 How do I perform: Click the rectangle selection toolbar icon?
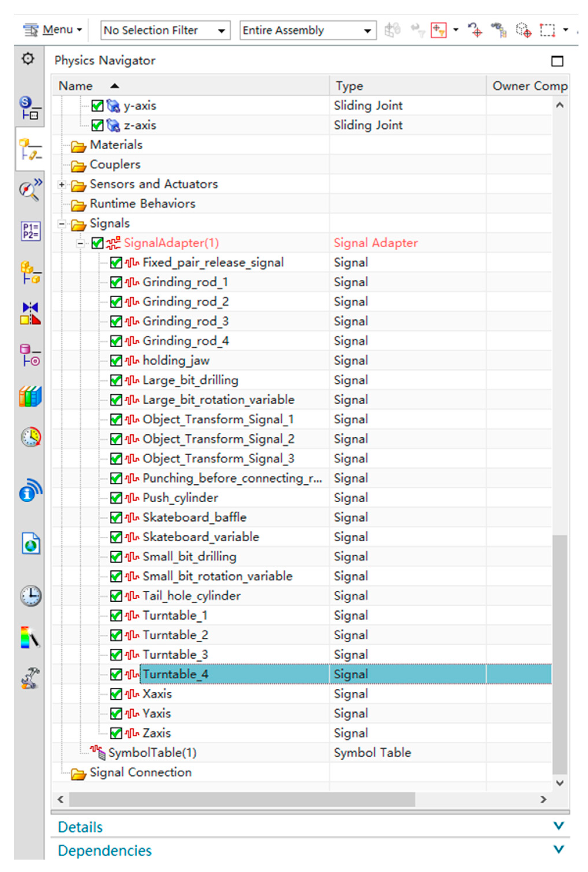click(547, 30)
